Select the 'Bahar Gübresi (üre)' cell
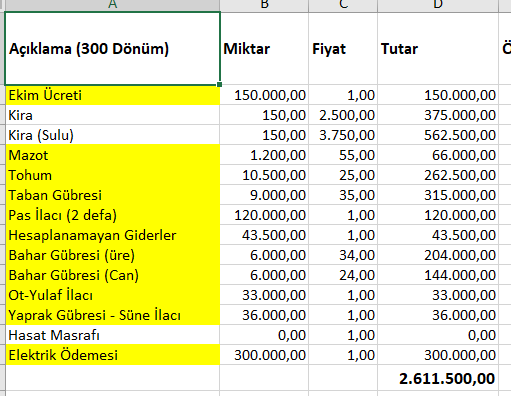The width and height of the screenshot is (511, 396). [113, 255]
